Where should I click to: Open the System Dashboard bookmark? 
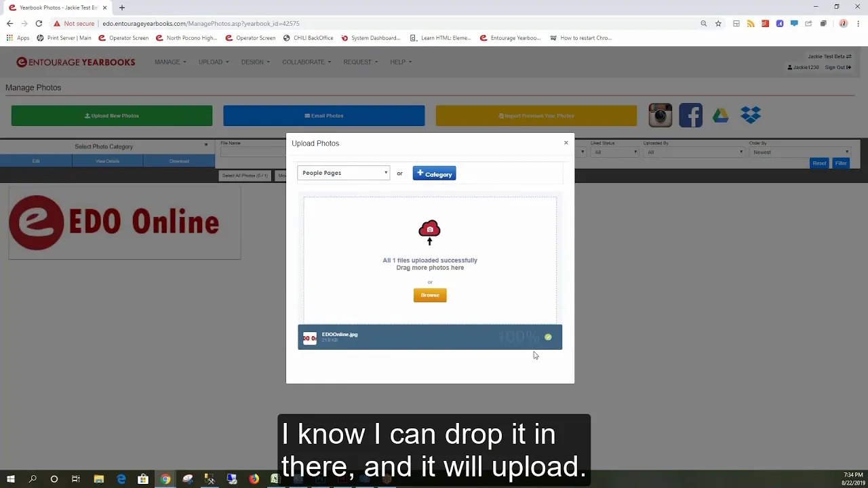point(370,38)
